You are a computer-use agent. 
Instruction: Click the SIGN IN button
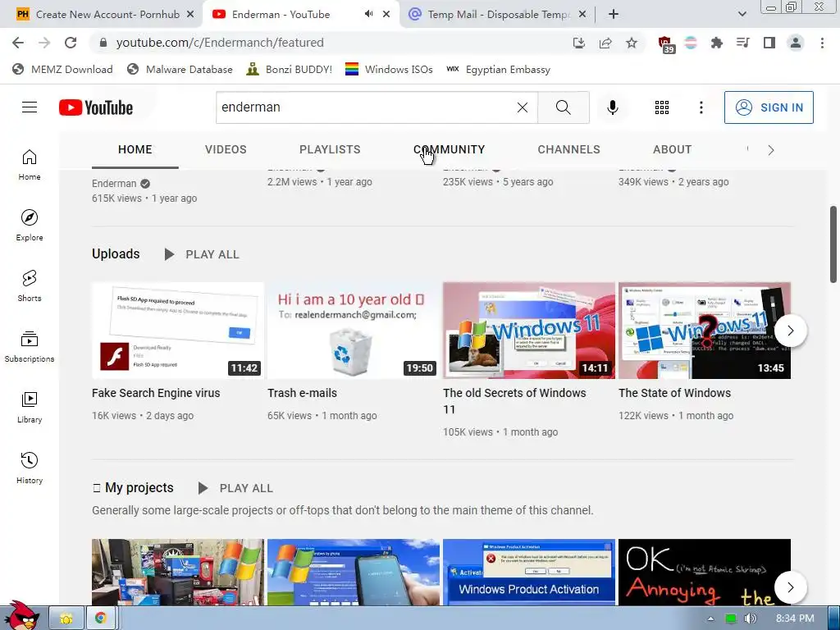769,107
